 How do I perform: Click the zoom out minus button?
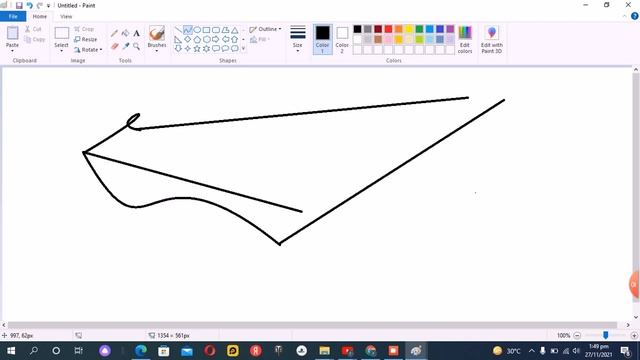577,336
